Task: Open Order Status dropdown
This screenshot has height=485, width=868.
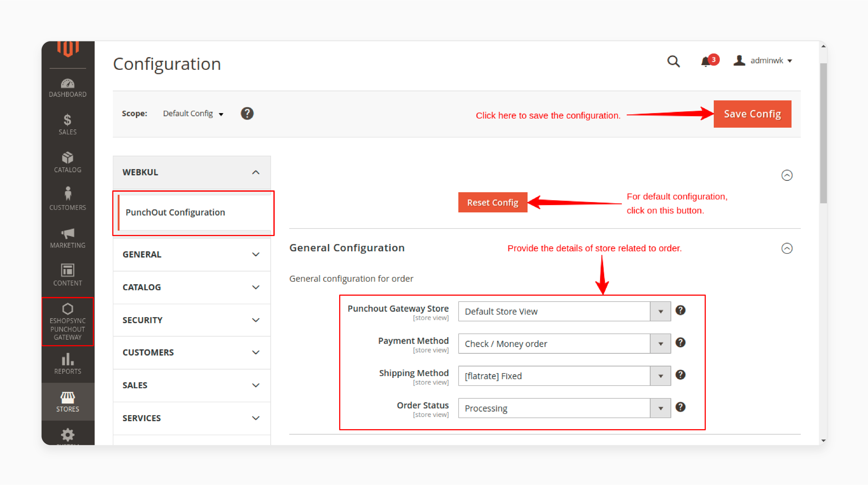Action: tap(564, 408)
